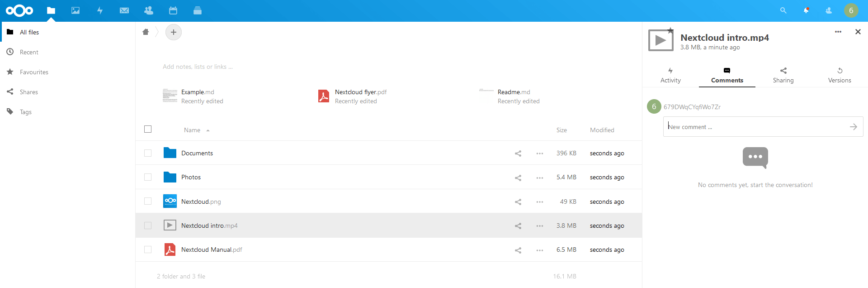Open more actions for Documents

(540, 154)
